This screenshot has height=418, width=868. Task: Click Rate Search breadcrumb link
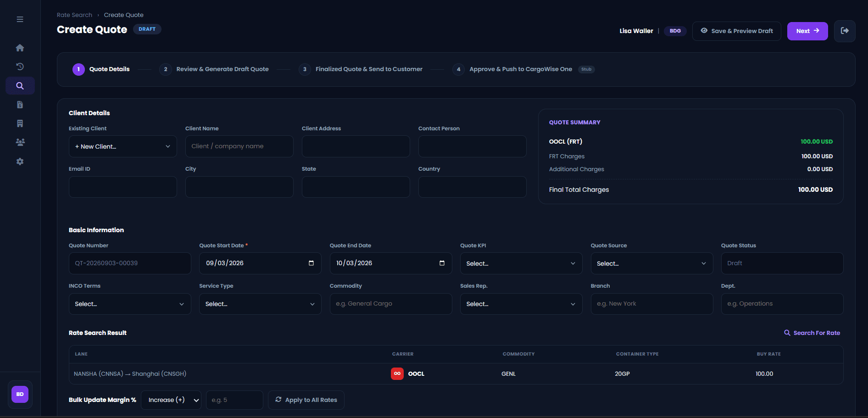(74, 15)
